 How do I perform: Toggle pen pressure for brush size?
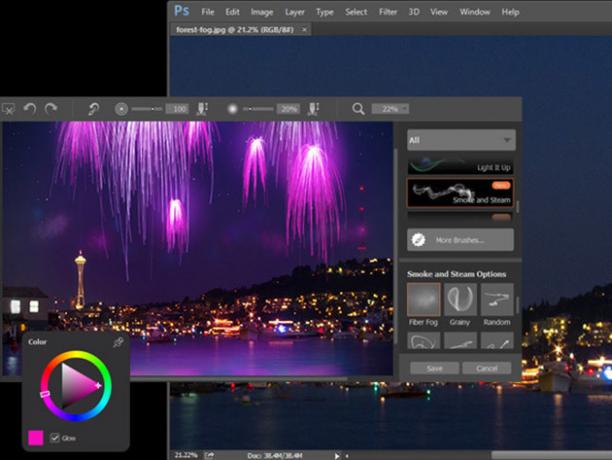pyautogui.click(x=202, y=109)
